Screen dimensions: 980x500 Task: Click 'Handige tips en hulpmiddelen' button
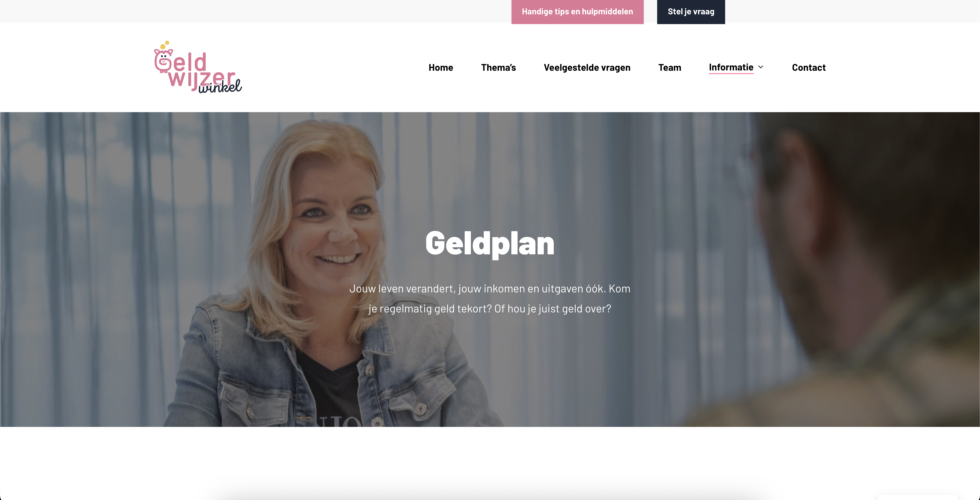[577, 12]
